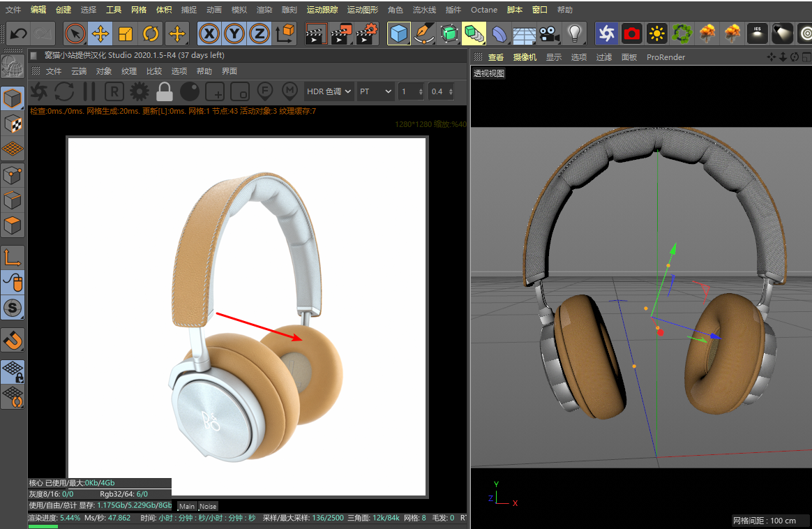Open the Octane menu in menu bar
This screenshot has height=529, width=812.
pyautogui.click(x=484, y=10)
